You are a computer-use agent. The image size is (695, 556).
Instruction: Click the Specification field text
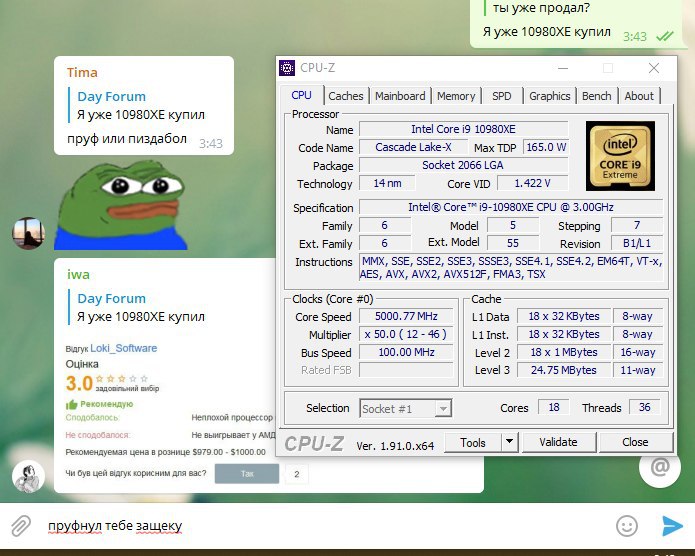[511, 207]
